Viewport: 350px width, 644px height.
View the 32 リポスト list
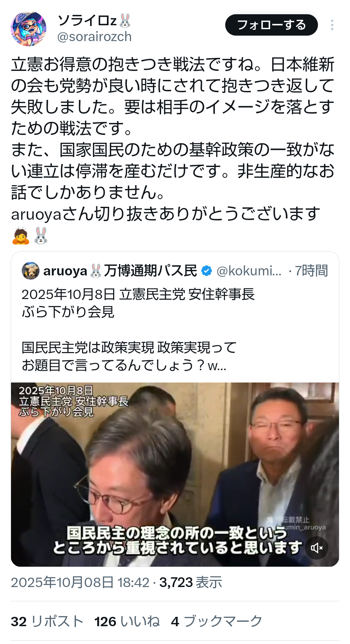pos(47,621)
